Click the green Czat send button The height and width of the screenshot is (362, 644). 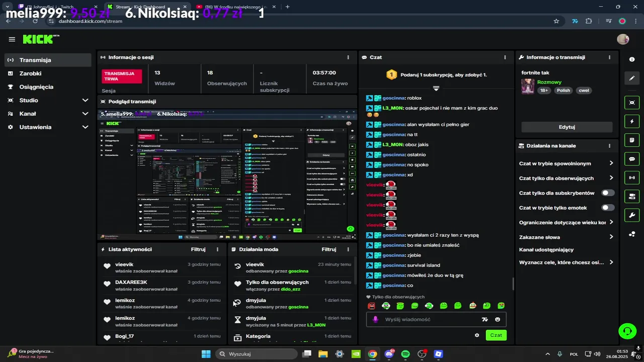click(496, 335)
